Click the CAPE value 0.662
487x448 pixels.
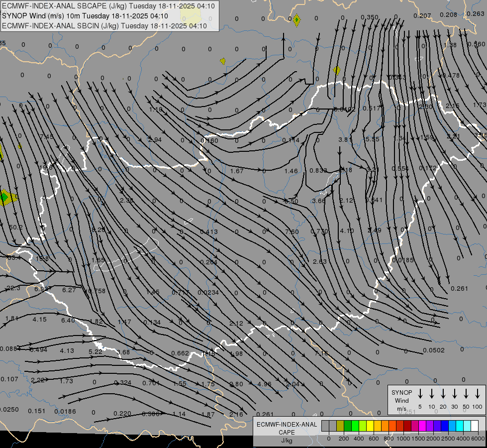pyautogui.click(x=180, y=353)
